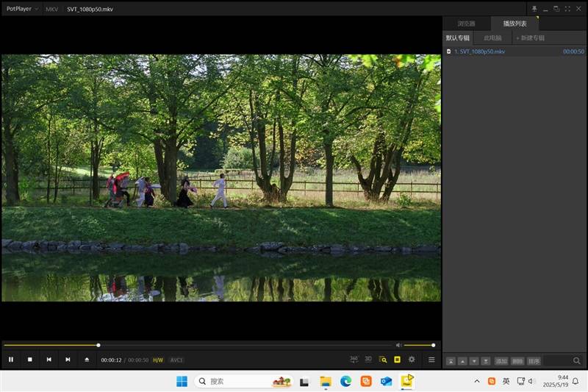Click the 添加 button below playlist

(501, 361)
